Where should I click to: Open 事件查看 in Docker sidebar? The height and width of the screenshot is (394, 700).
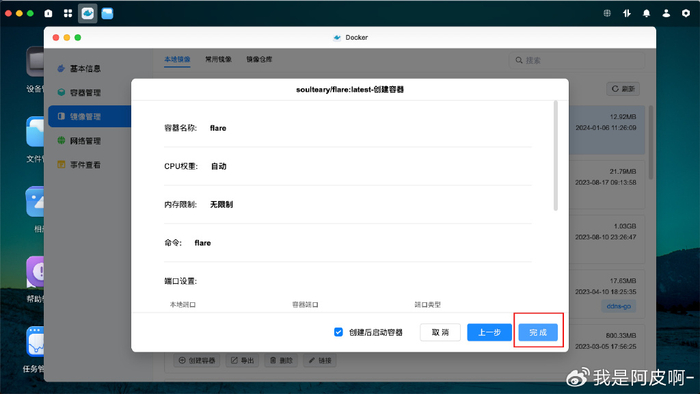(85, 165)
